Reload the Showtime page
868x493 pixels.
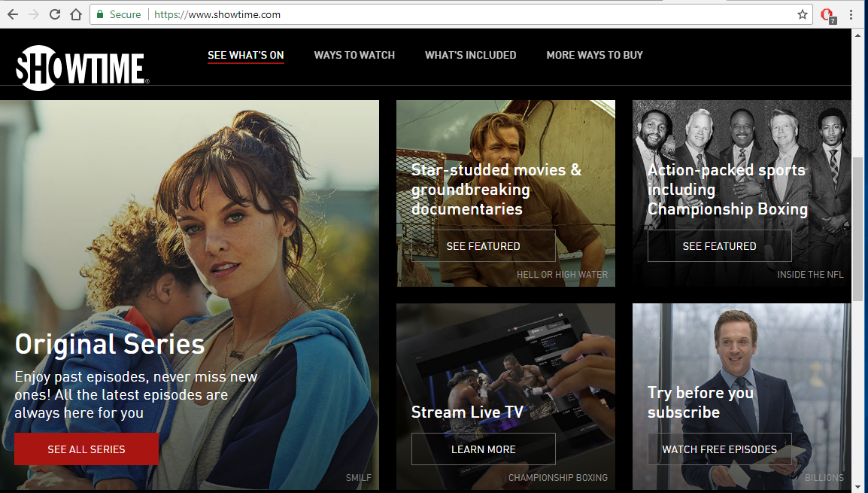click(55, 14)
